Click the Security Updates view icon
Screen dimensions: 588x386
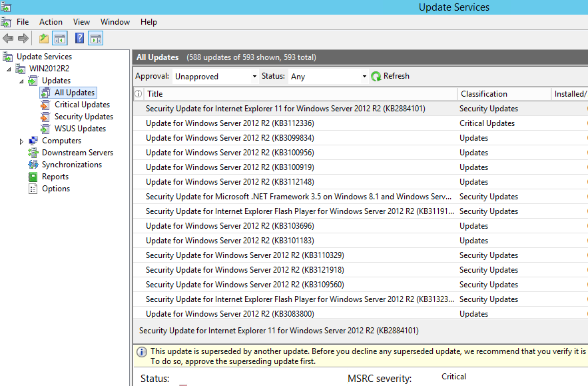point(45,117)
